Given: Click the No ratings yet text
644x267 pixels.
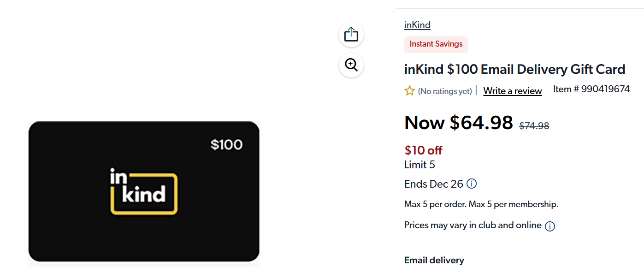Looking at the screenshot, I should [x=444, y=91].
